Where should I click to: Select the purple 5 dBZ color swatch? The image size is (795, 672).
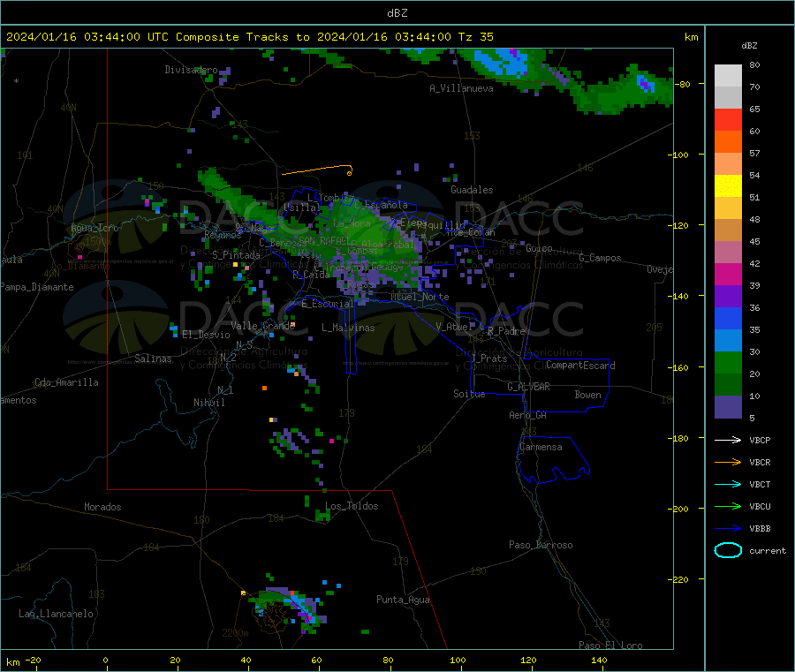point(728,407)
